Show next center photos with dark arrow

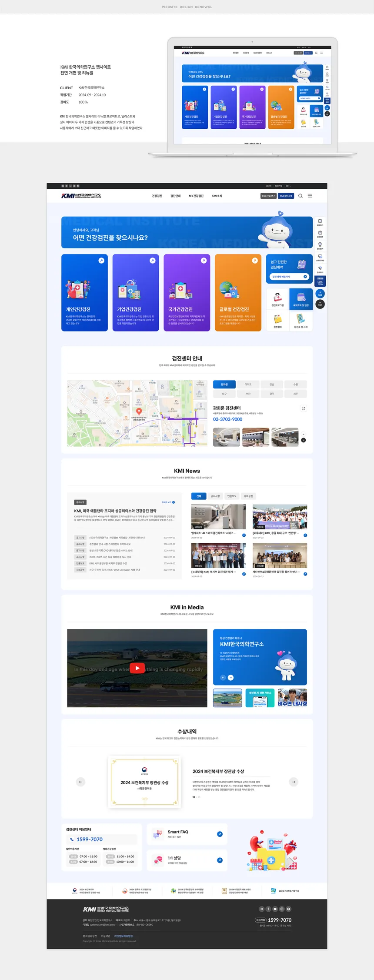[304, 440]
